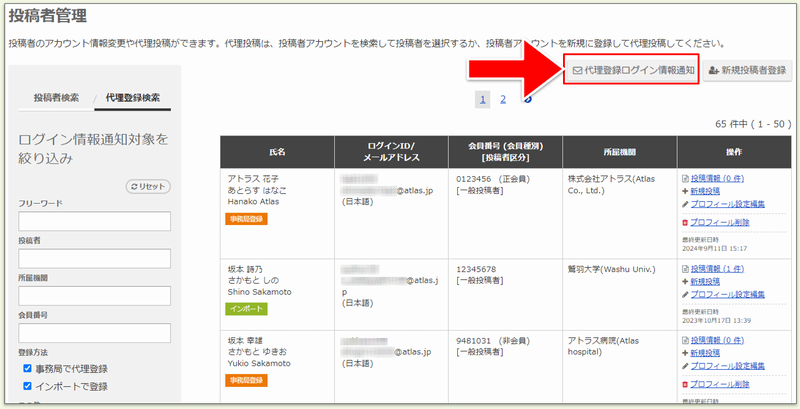Click red delete icon for アトラス 花子
The width and height of the screenshot is (800, 409).
coord(685,223)
